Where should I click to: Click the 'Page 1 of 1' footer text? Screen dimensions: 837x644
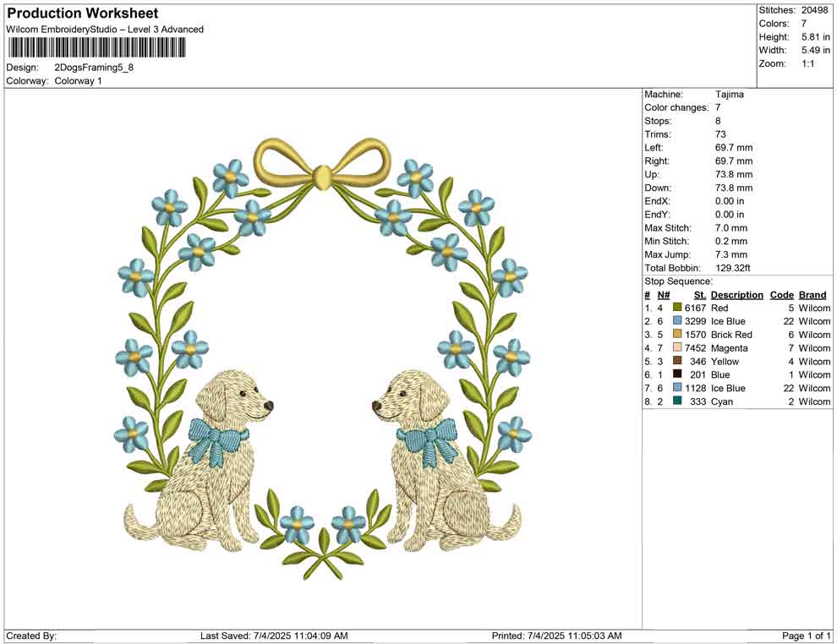click(806, 636)
